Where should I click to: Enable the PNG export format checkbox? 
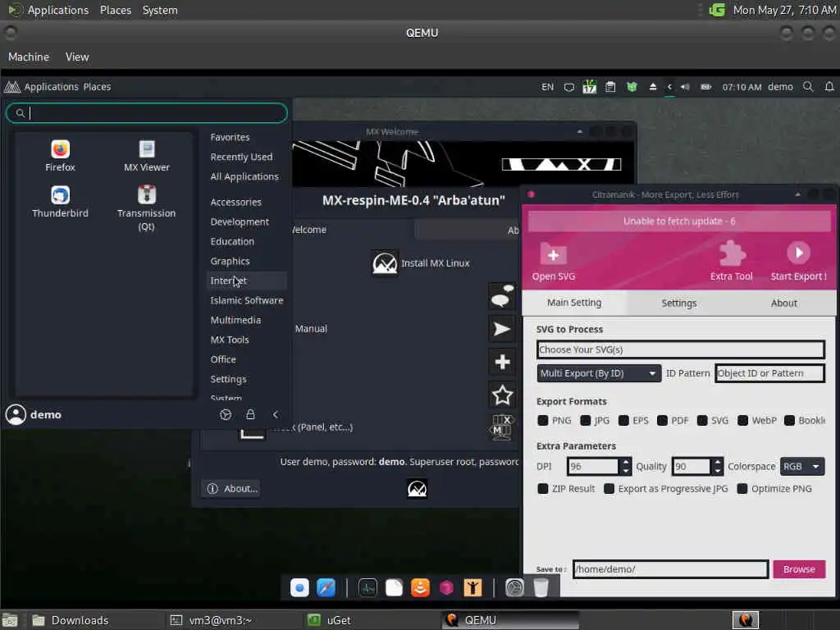(543, 421)
